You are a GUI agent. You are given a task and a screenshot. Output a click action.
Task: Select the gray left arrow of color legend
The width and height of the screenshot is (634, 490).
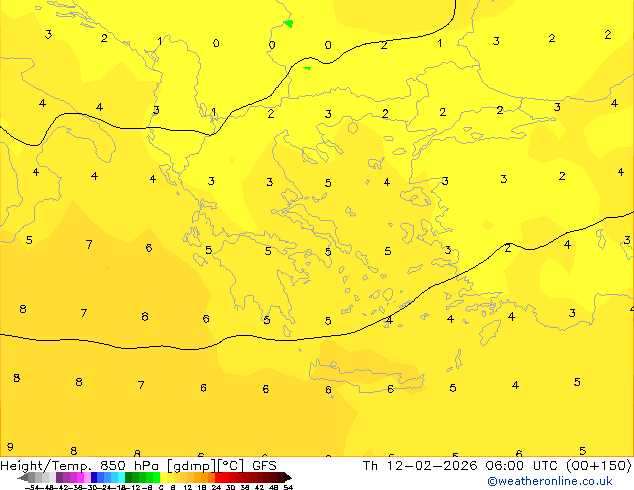(23, 477)
